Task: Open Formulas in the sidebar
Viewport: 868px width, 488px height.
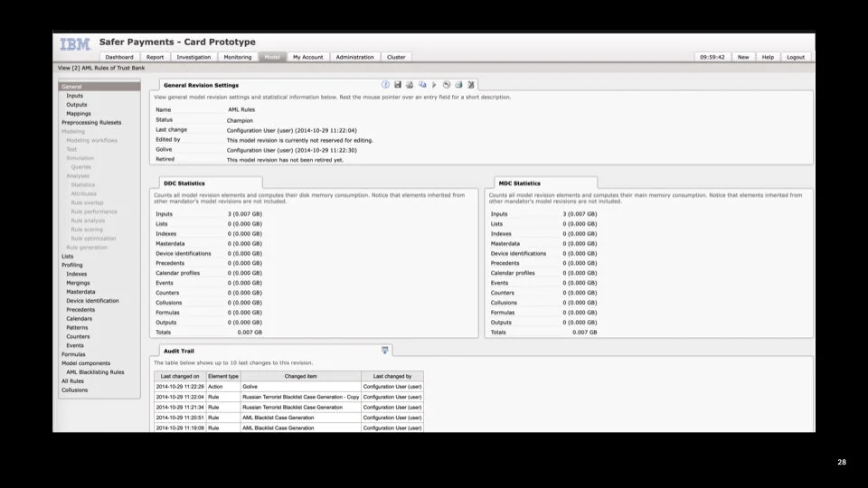Action: coord(73,354)
